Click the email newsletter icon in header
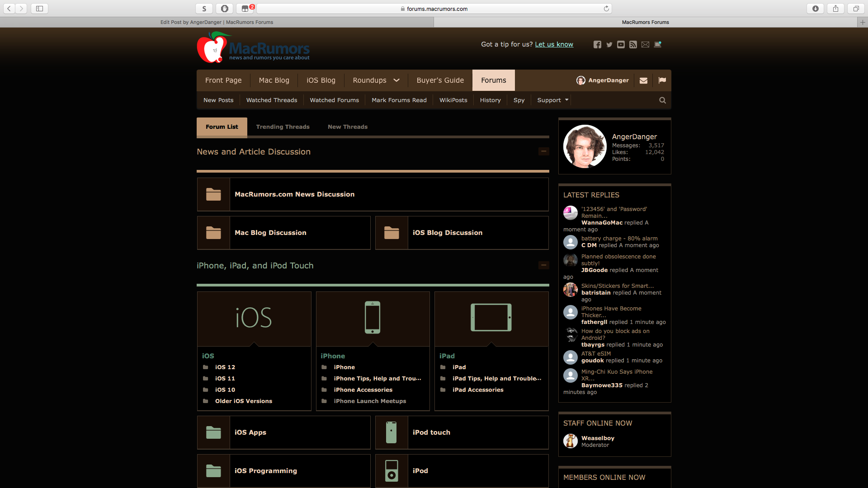 (645, 44)
